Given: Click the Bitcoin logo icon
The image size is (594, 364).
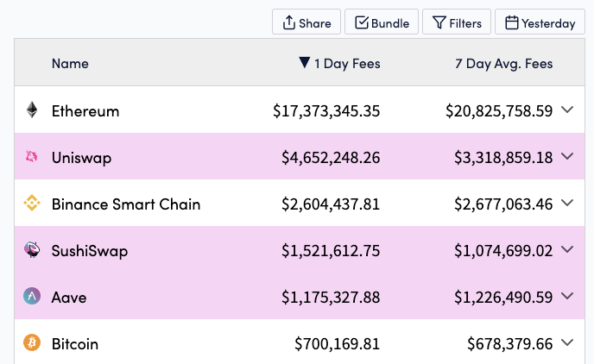Looking at the screenshot, I should click(x=32, y=342).
